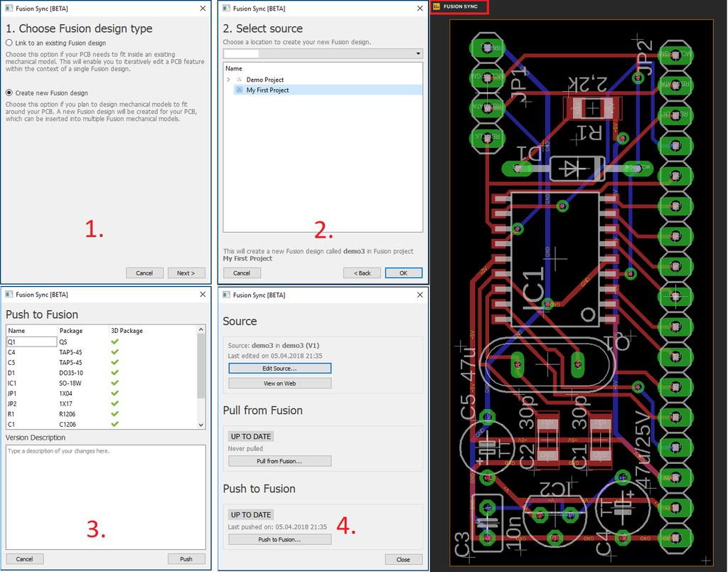The image size is (728, 572).
Task: Close the Source status window
Action: pyautogui.click(x=420, y=295)
